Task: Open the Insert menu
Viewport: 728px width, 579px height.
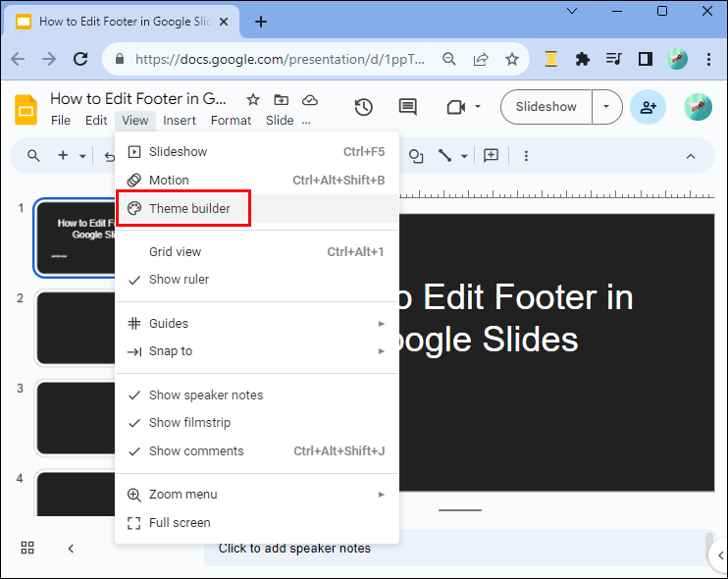Action: point(180,121)
